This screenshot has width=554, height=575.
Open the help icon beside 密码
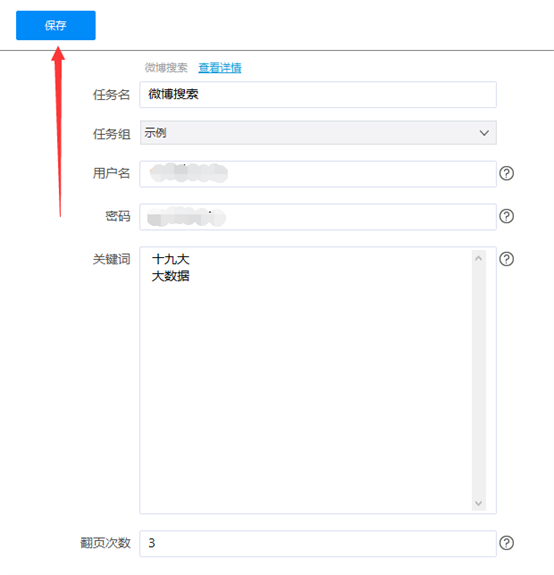(506, 216)
